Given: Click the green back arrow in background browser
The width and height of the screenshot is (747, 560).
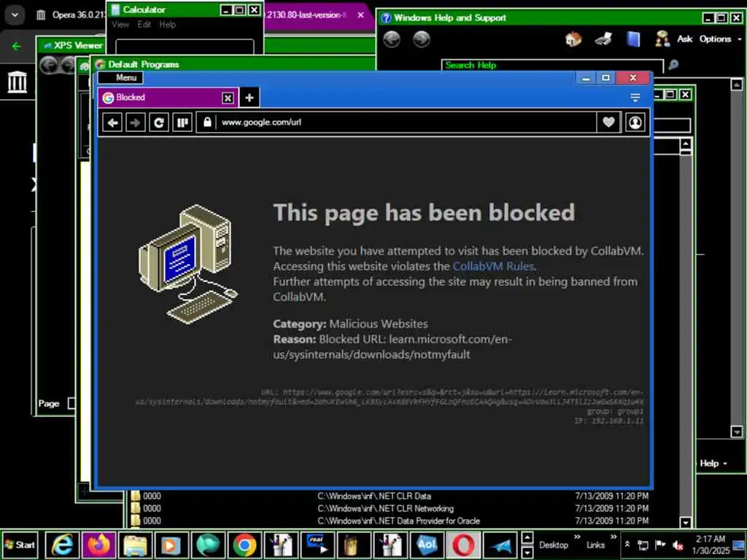Looking at the screenshot, I should [x=17, y=46].
